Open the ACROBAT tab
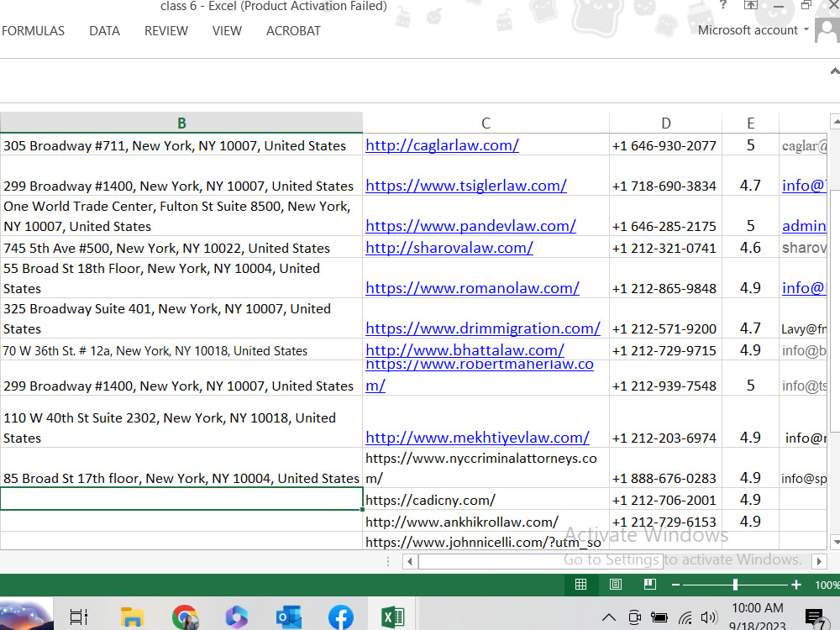This screenshot has height=630, width=840. (x=293, y=31)
